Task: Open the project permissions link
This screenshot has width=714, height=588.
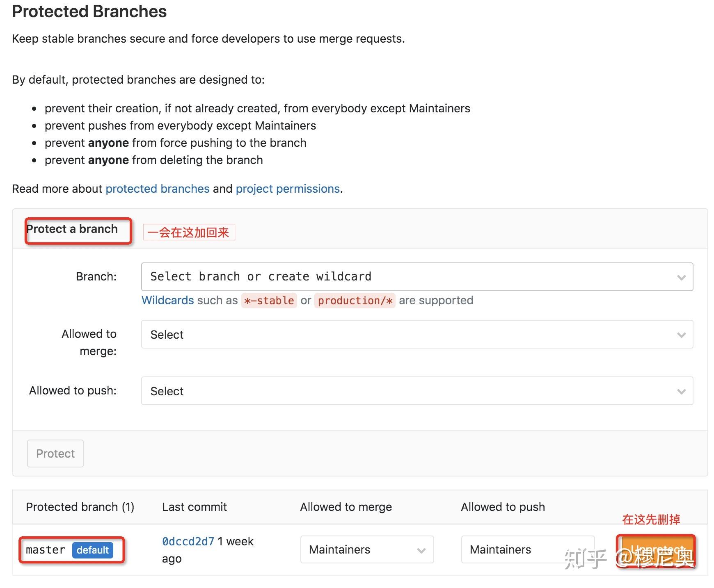Action: (287, 189)
